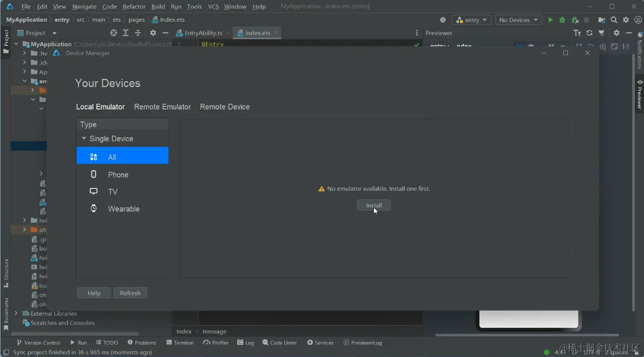This screenshot has height=357, width=644.
Task: Toggle the Structure side panel
Action: [6, 273]
